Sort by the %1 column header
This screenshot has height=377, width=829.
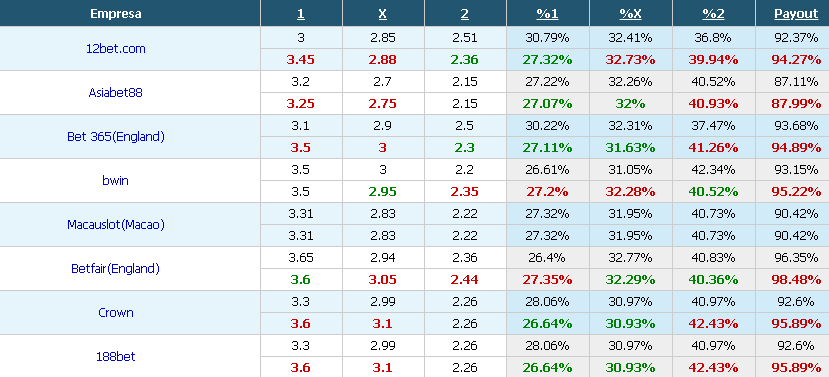pos(547,14)
